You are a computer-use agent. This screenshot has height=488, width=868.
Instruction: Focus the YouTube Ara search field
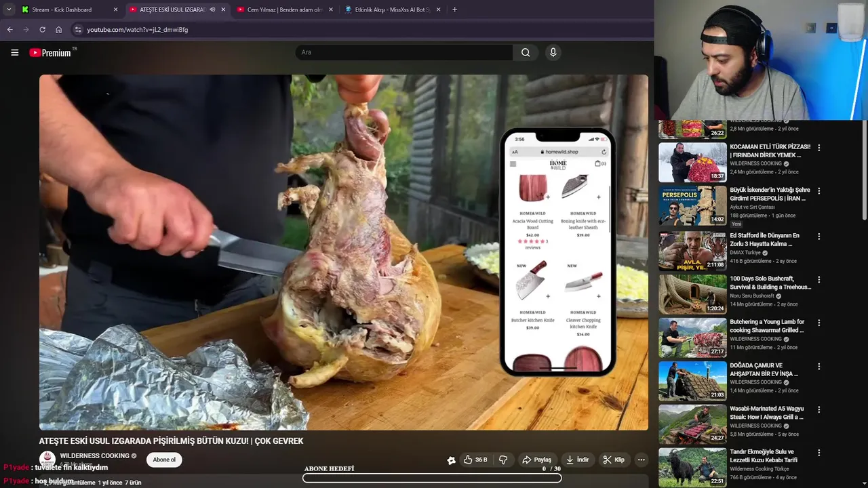[404, 52]
